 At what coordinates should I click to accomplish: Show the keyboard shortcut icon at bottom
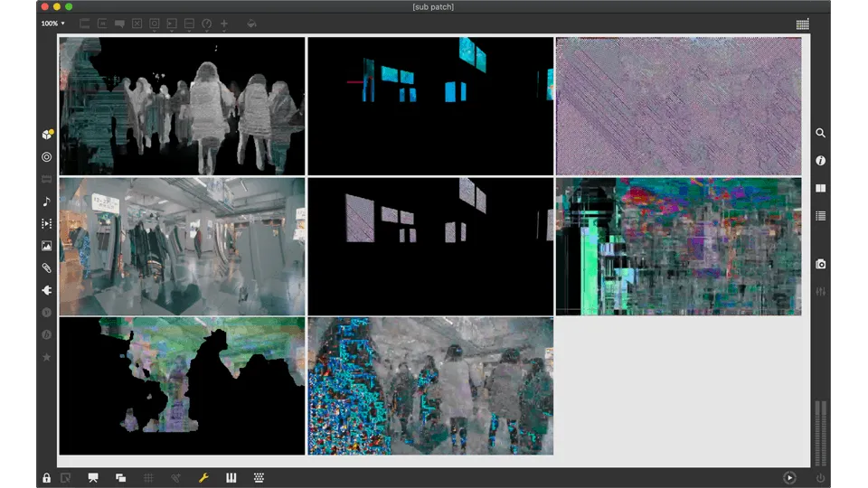coord(259,477)
